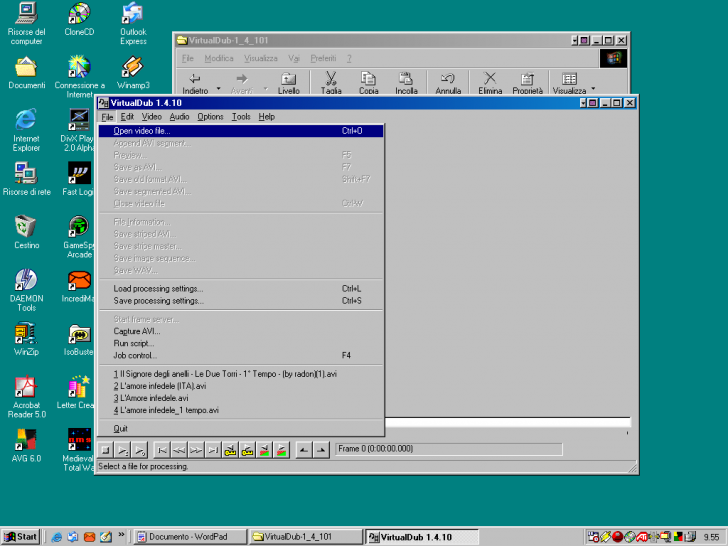728x546 pixels.
Task: Select the Cestino recycle bin icon
Action: pyautogui.click(x=26, y=232)
